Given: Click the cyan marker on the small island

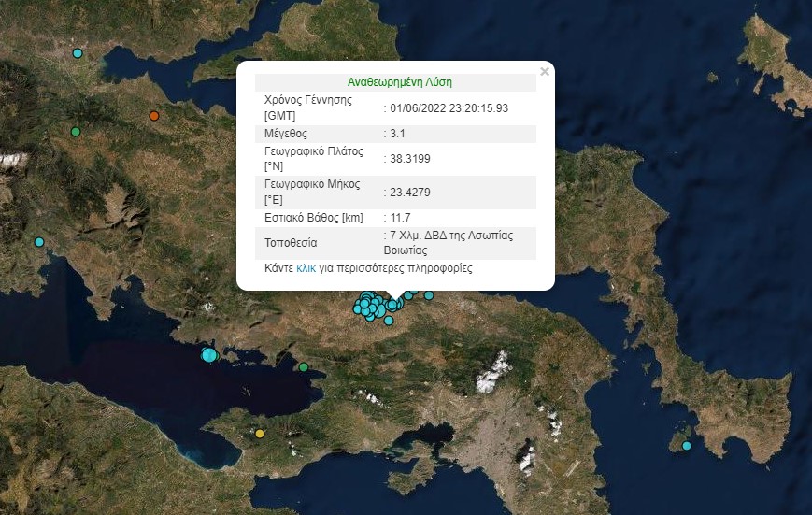Looking at the screenshot, I should [x=687, y=446].
